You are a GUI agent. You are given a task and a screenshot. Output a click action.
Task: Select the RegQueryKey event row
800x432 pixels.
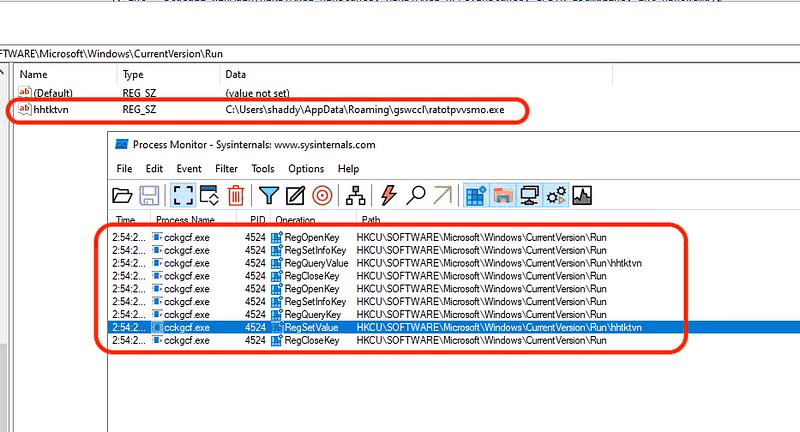coord(455,315)
